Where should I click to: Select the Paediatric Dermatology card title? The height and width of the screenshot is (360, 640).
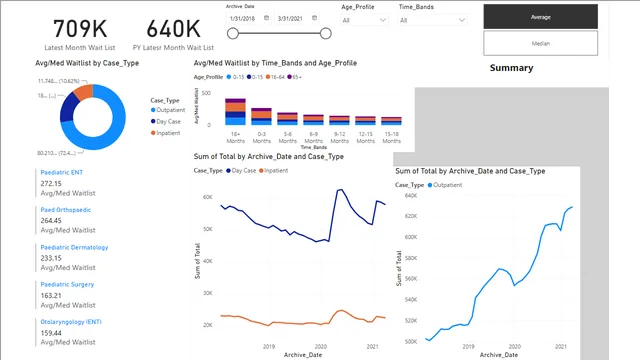coord(74,247)
